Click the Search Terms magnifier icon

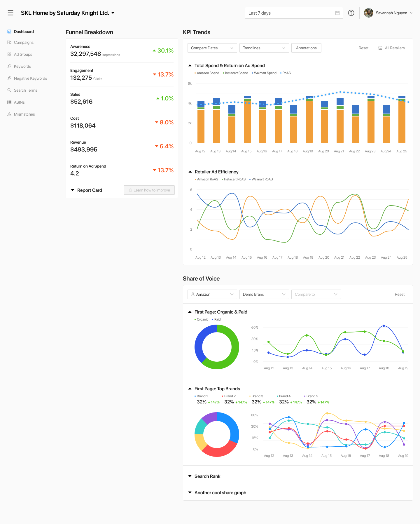9,90
